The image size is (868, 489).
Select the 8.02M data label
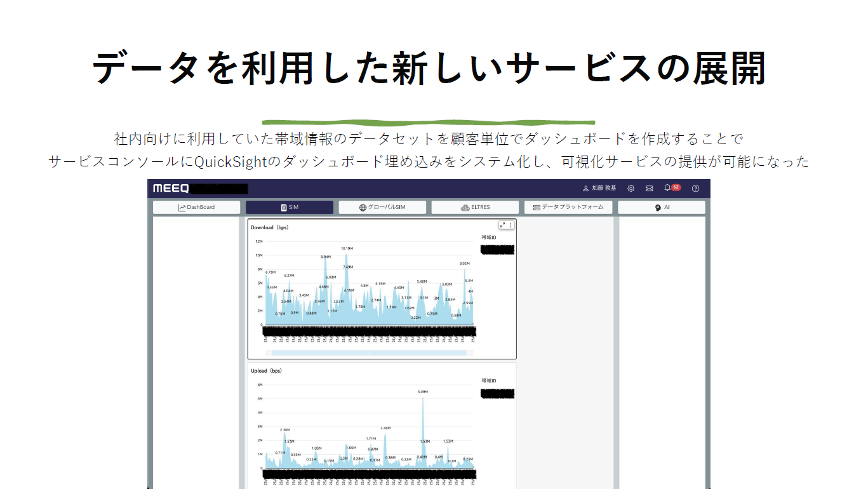[x=464, y=263]
